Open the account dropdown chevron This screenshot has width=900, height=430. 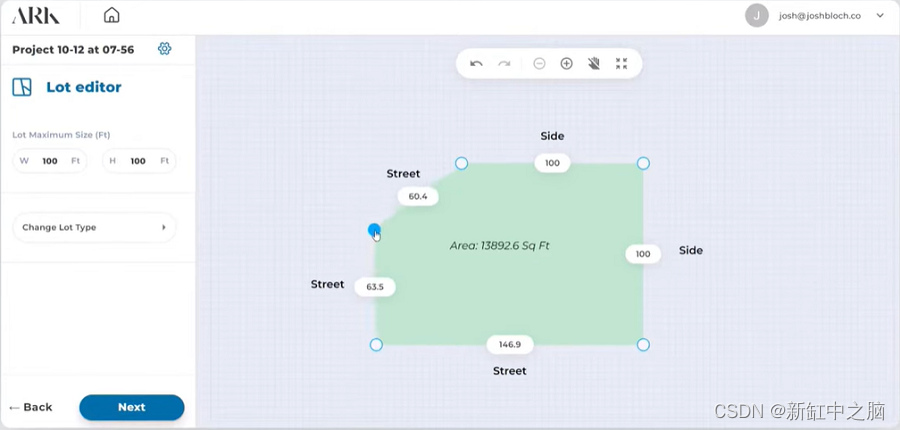[x=880, y=16]
